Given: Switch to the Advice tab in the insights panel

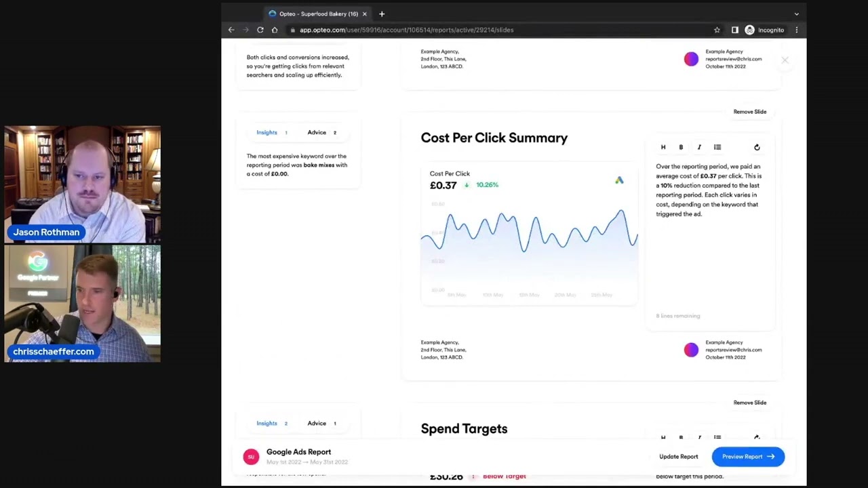Looking at the screenshot, I should pyautogui.click(x=317, y=132).
